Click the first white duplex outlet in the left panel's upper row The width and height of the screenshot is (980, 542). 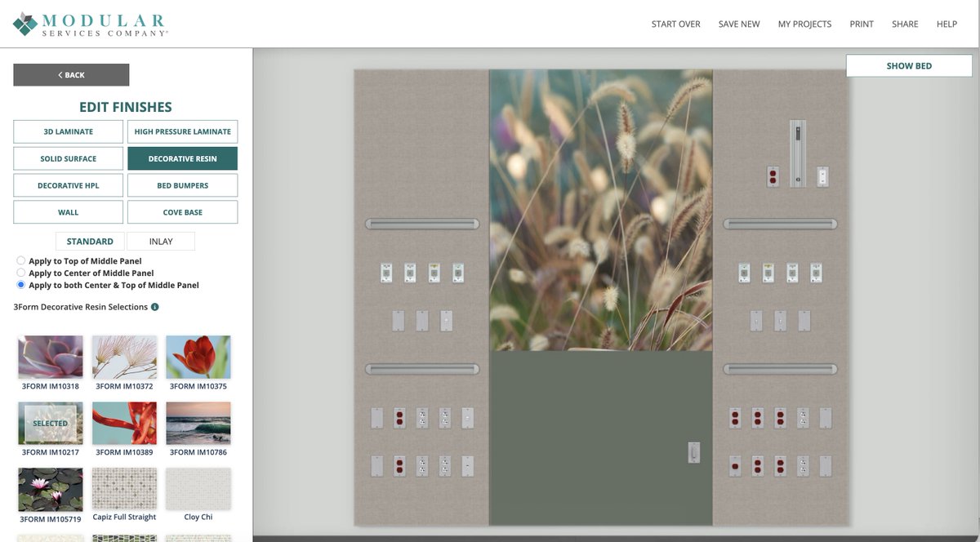tap(422, 419)
